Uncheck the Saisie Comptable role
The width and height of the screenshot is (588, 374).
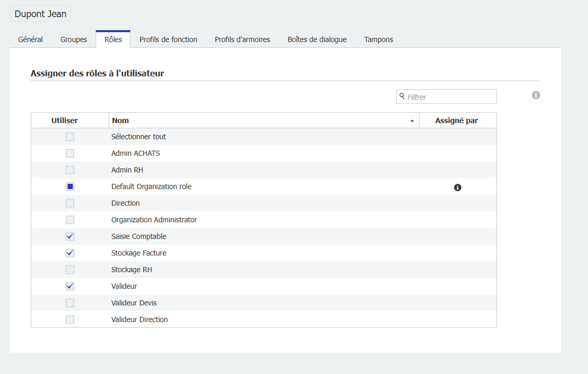(70, 236)
